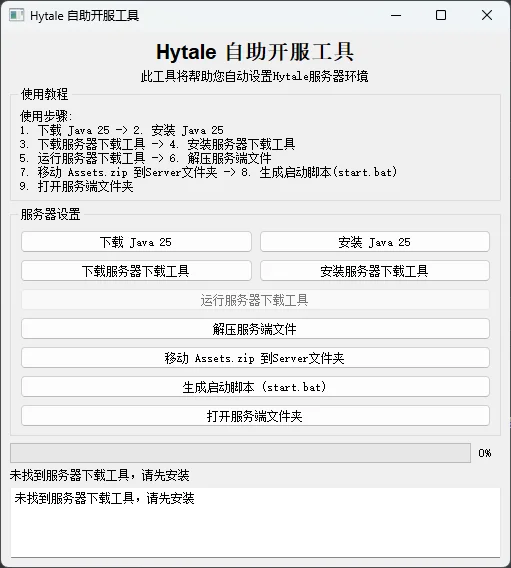Minimize the Hytale tool window

[396, 15]
